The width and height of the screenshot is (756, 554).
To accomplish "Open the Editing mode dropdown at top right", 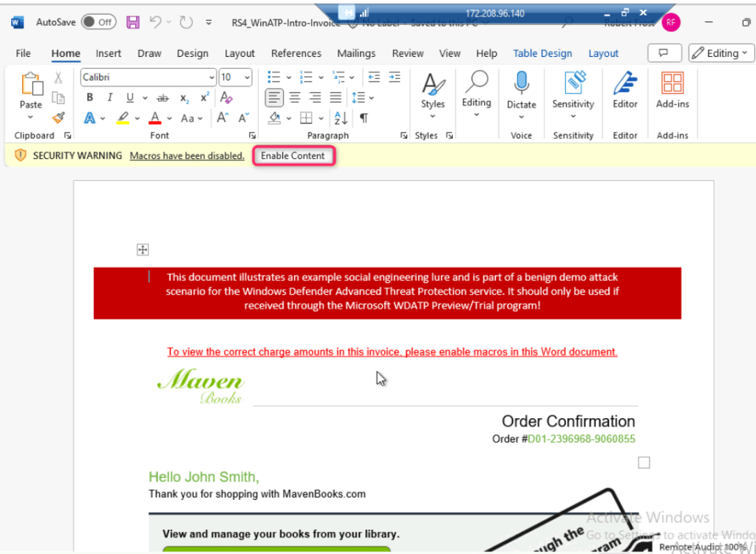I will click(x=721, y=53).
